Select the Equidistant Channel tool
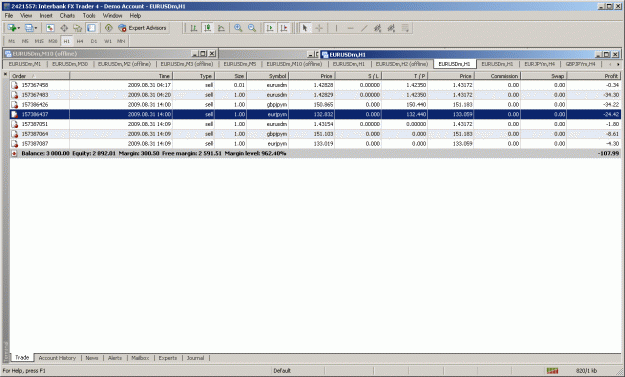 tap(377, 28)
